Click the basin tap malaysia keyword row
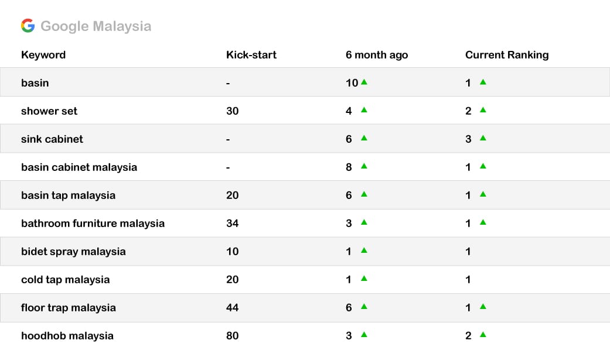 [x=305, y=195]
